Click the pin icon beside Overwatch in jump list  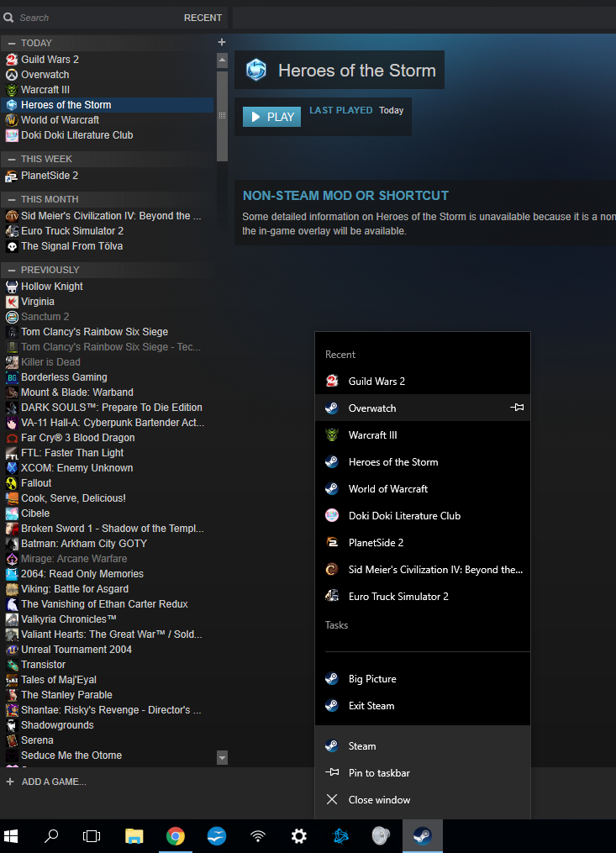(517, 408)
